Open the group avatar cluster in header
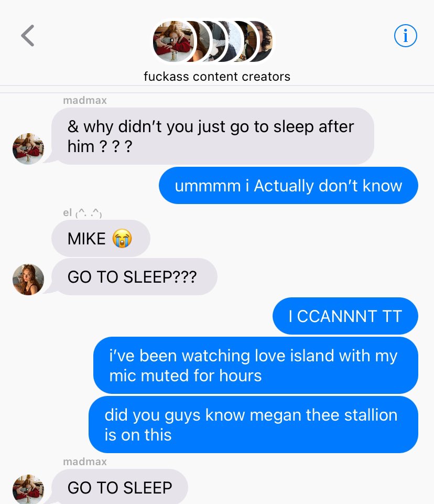Screen dimensions: 434x504 click(x=212, y=41)
